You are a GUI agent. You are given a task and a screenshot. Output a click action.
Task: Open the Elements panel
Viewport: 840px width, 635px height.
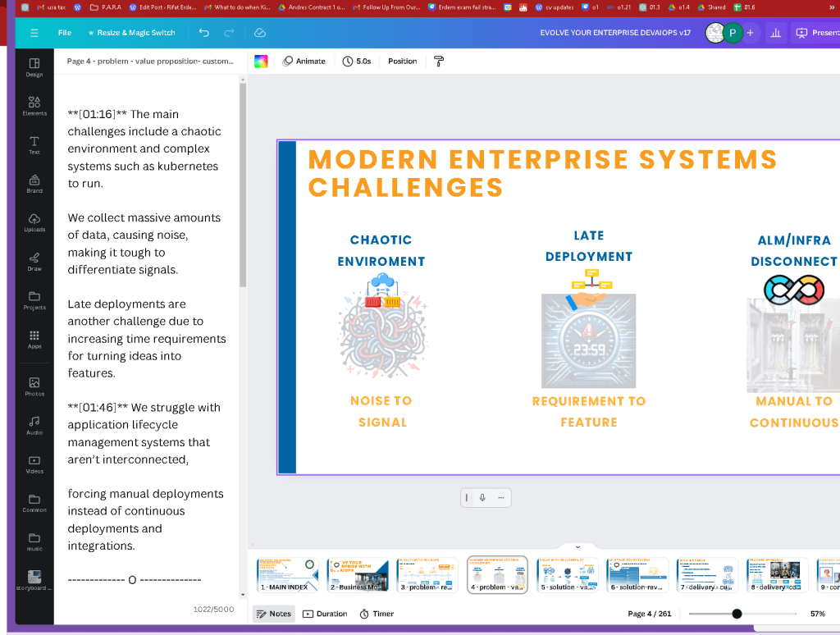(x=34, y=106)
